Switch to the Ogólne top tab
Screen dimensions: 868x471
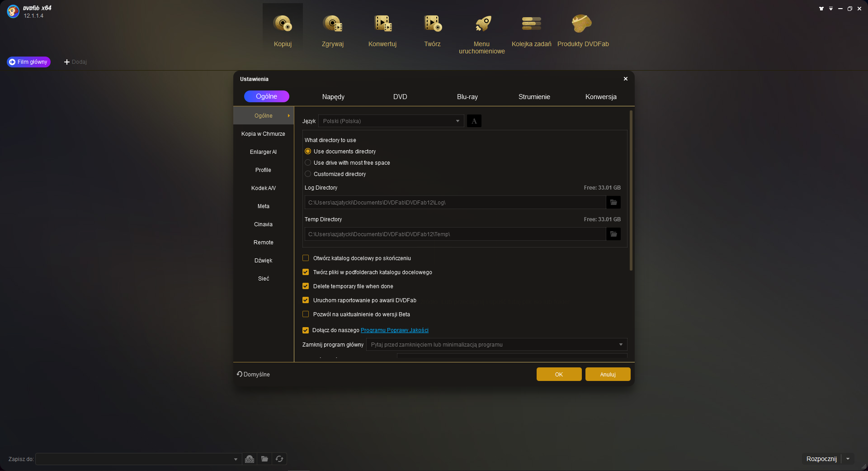coord(267,96)
